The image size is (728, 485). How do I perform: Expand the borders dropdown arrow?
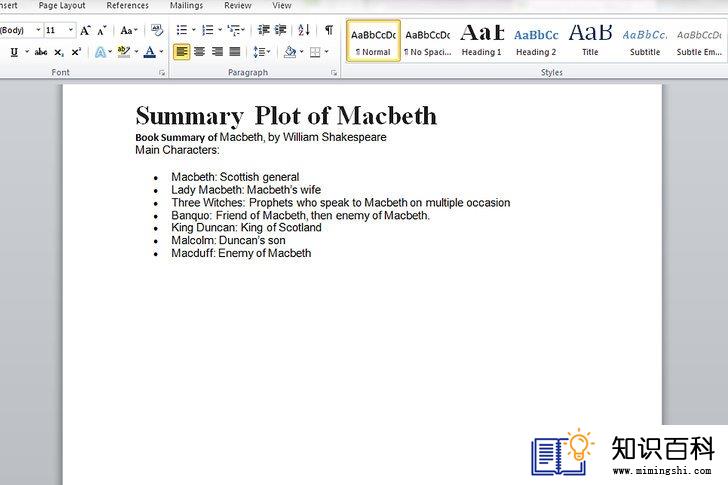[x=326, y=52]
